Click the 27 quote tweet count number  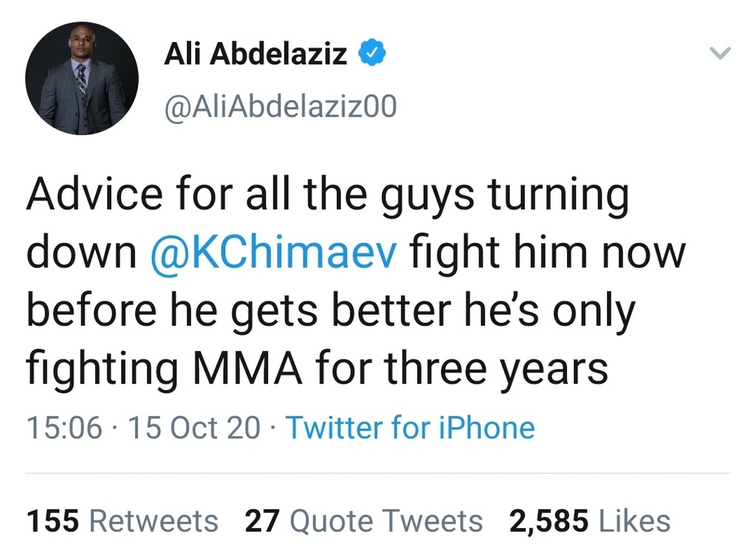click(262, 522)
